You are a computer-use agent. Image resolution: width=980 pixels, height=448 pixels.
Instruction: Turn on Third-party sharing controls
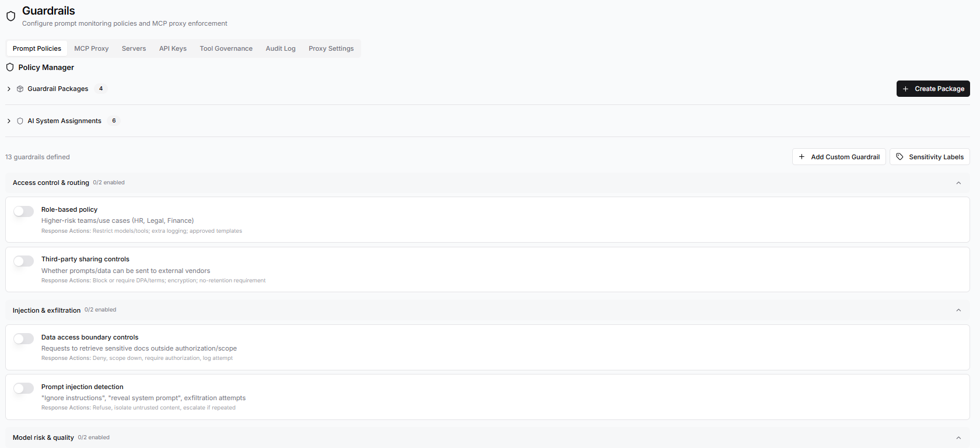[24, 261]
